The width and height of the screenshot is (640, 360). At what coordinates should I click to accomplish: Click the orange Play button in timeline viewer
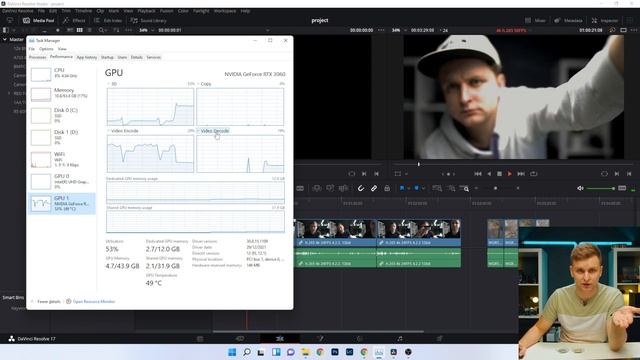tap(509, 174)
